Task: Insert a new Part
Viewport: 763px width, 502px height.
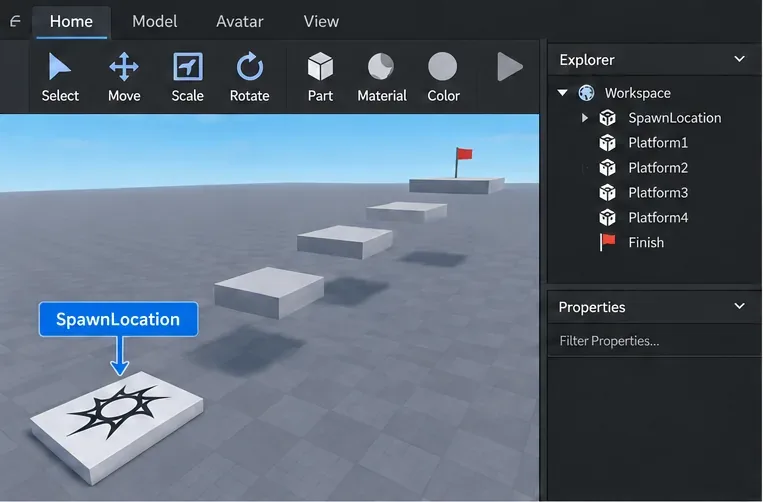Action: [x=320, y=77]
